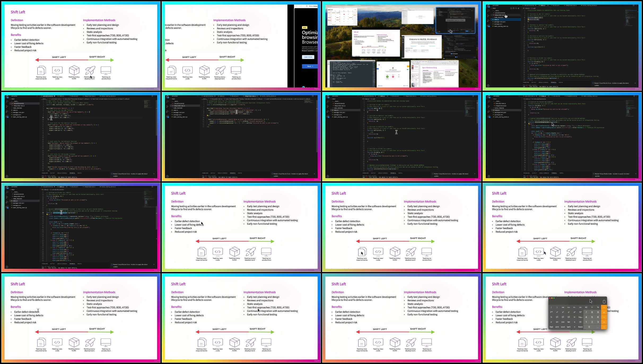Click the m+ memory add key

569,307
